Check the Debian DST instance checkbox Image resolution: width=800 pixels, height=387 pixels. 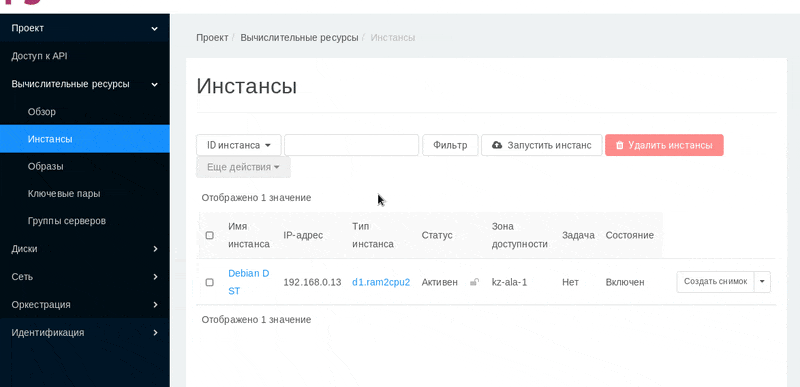[x=209, y=282]
